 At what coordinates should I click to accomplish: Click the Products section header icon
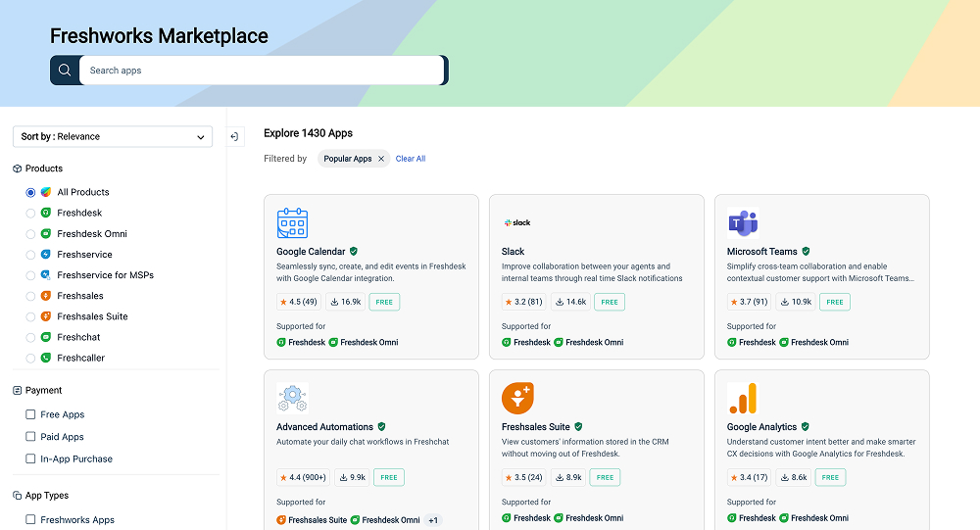click(18, 169)
